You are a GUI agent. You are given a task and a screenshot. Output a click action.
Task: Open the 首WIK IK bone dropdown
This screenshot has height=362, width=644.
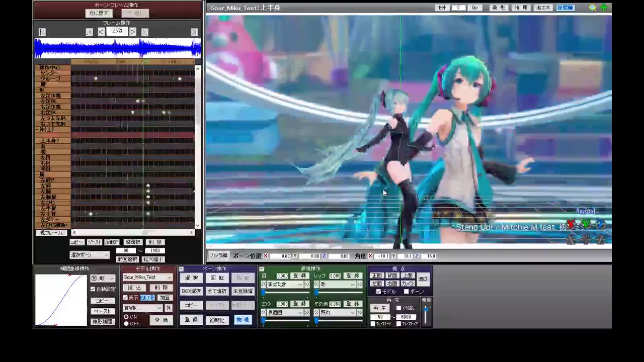click(142, 308)
